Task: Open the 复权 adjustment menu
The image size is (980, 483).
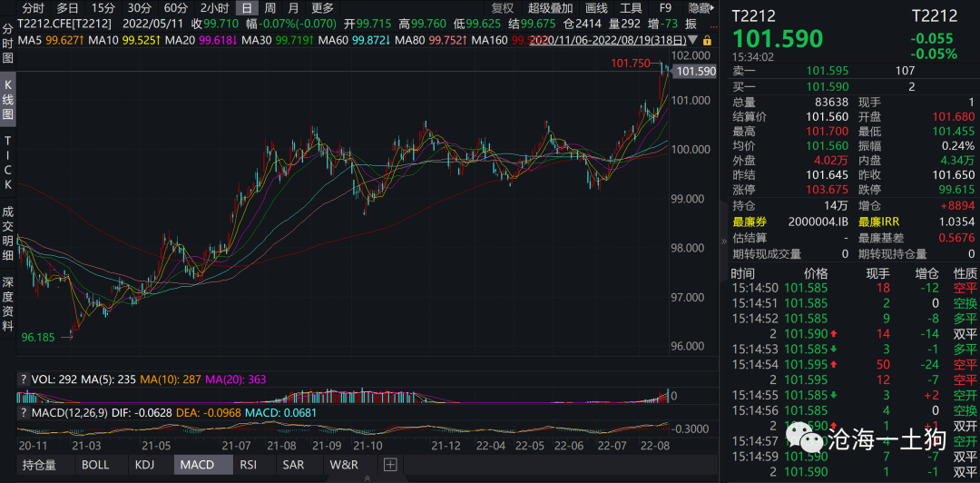Action: pyautogui.click(x=502, y=8)
